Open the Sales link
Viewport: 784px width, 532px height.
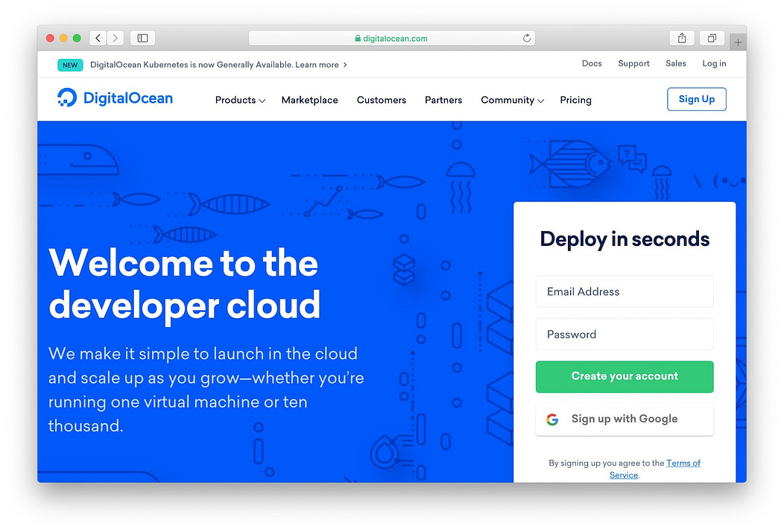[x=675, y=63]
